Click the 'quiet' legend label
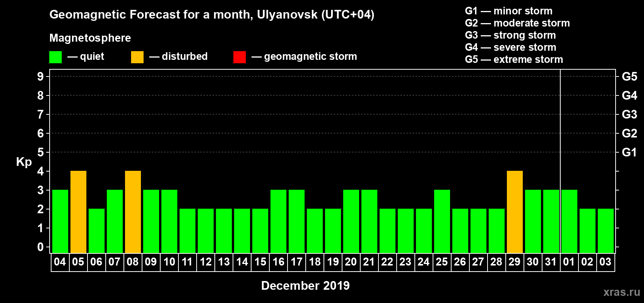Screen dimensions: 644x303 [x=92, y=56]
